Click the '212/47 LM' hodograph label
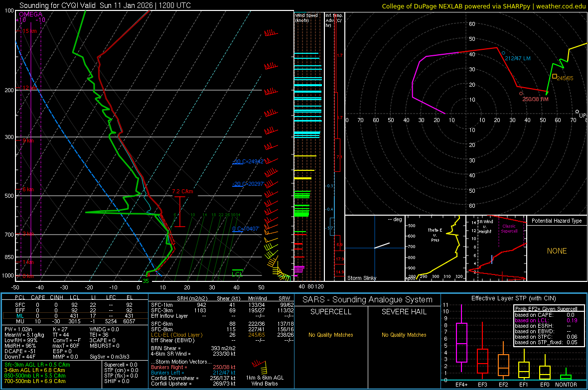This screenshot has width=588, height=390. 518,58
